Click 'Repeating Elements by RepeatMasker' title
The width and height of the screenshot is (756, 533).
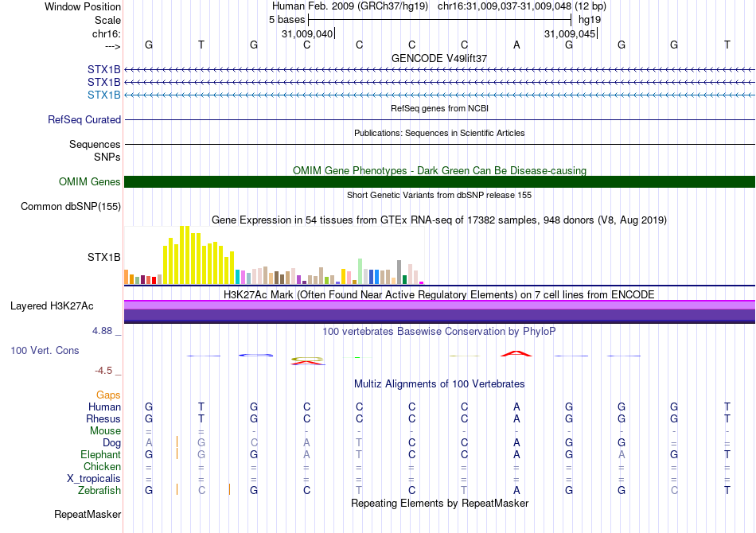[x=439, y=503]
